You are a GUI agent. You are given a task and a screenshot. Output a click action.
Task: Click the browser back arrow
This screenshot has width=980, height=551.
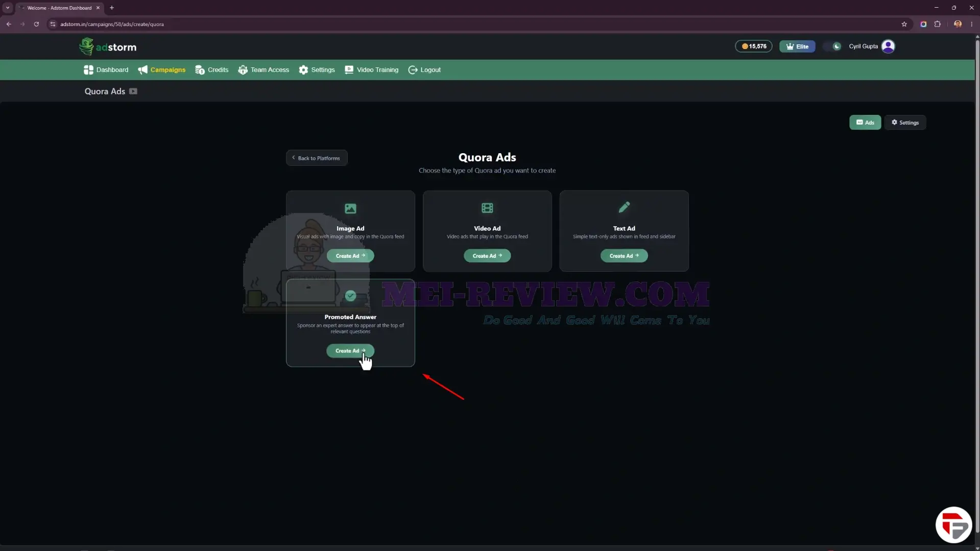[x=9, y=24]
